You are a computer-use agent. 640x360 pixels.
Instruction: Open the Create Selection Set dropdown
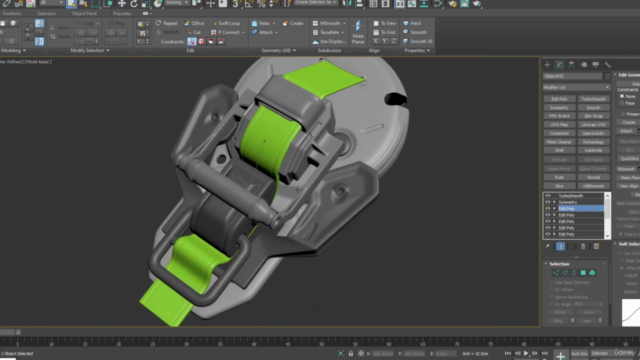click(316, 3)
